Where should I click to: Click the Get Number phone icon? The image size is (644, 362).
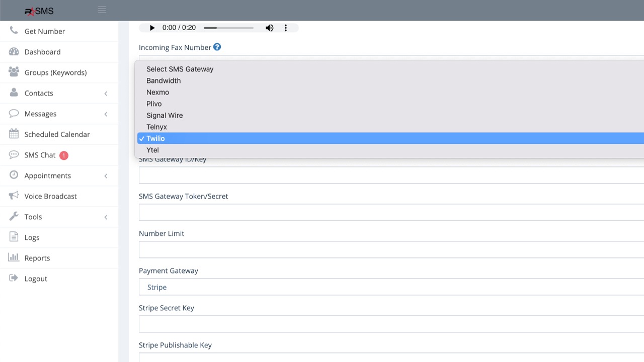(14, 31)
